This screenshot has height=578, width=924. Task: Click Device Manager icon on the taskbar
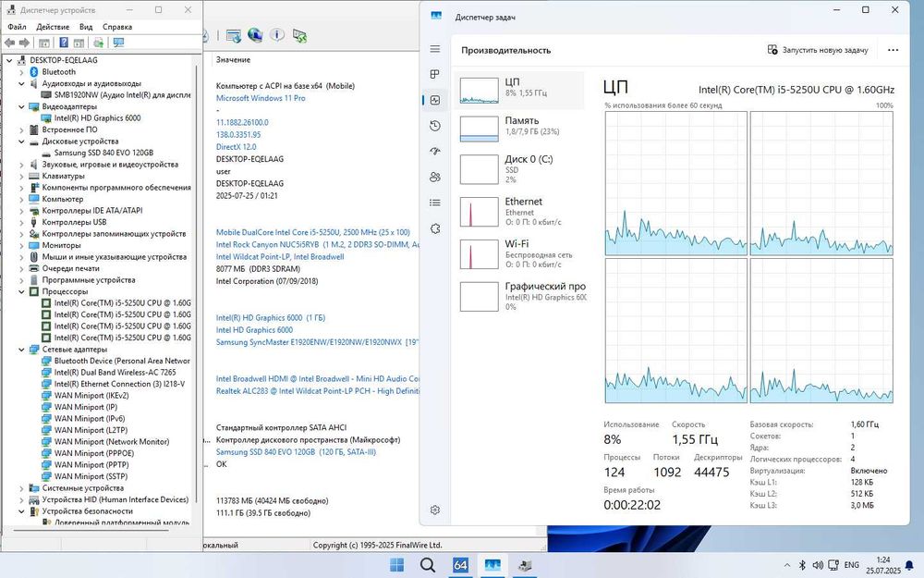point(524,565)
